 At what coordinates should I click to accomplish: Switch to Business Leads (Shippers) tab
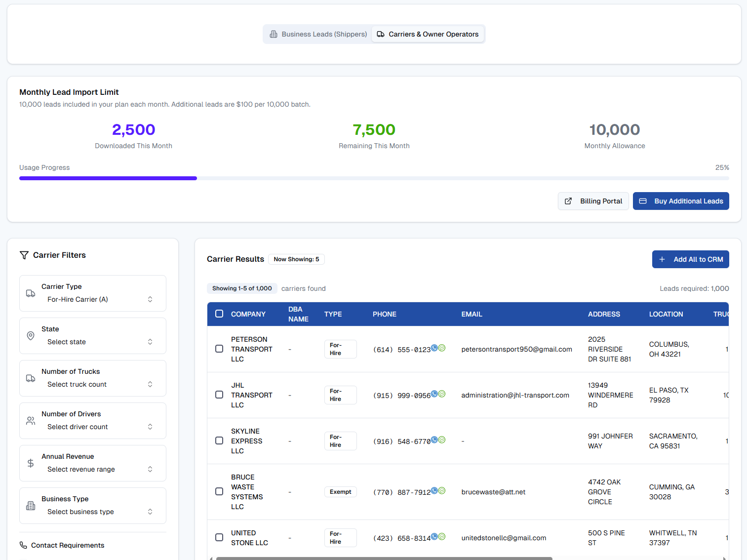[318, 34]
